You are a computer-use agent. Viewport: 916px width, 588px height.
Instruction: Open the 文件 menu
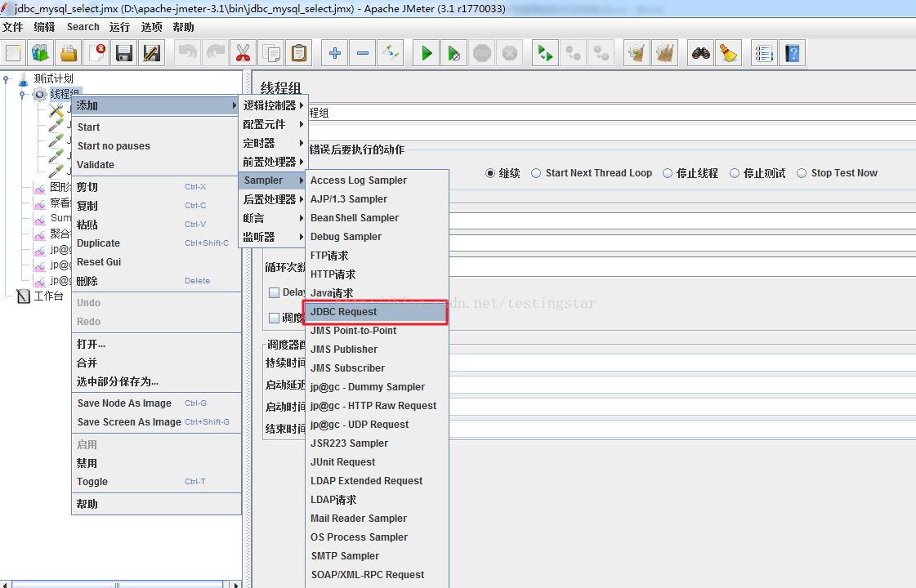click(x=13, y=27)
